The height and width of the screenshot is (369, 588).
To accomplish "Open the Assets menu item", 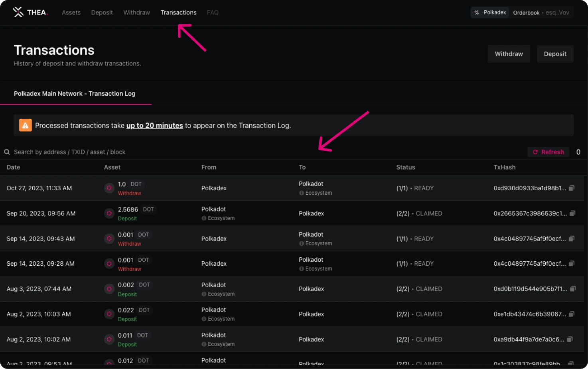I will [x=71, y=13].
